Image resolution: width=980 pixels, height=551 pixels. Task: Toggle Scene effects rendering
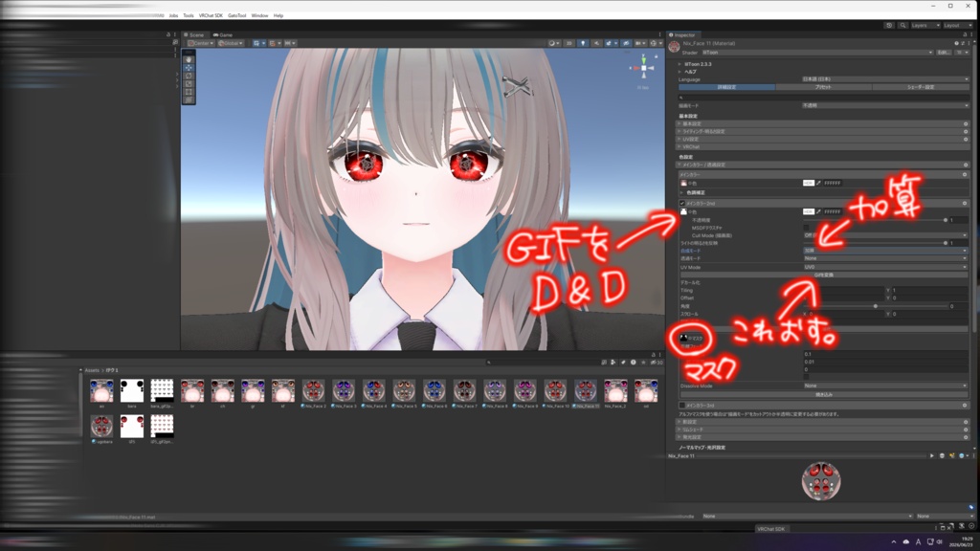pyautogui.click(x=610, y=43)
